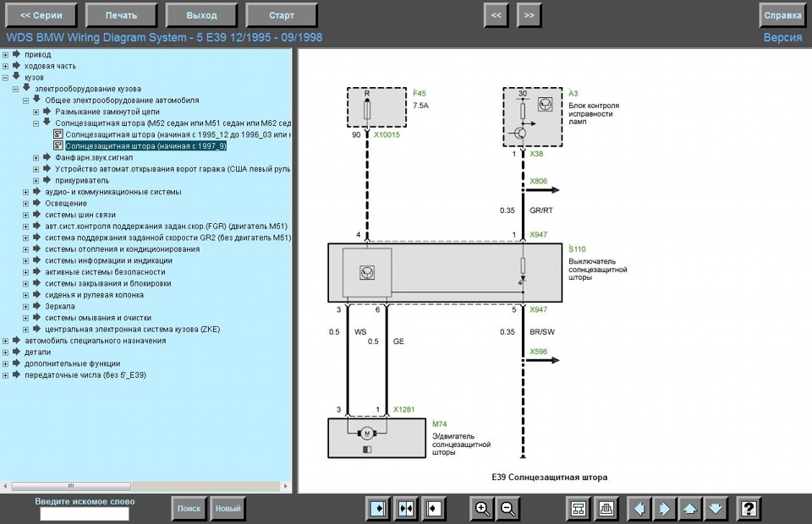Select Солнцезащитная штора (начиная с 1997_9)

pyautogui.click(x=146, y=146)
